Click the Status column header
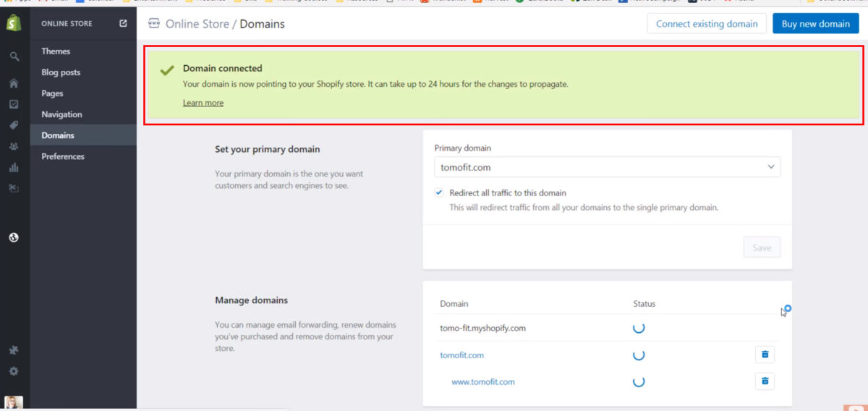 coord(644,304)
